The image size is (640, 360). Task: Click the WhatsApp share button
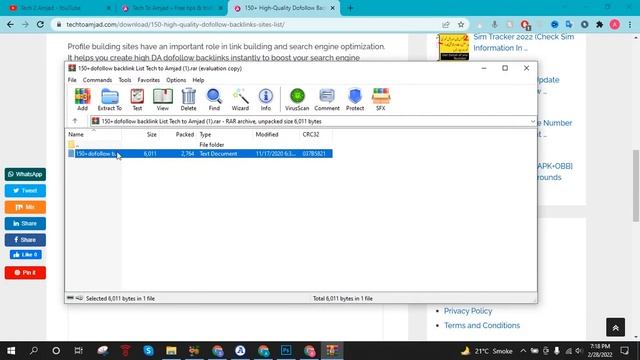point(25,174)
